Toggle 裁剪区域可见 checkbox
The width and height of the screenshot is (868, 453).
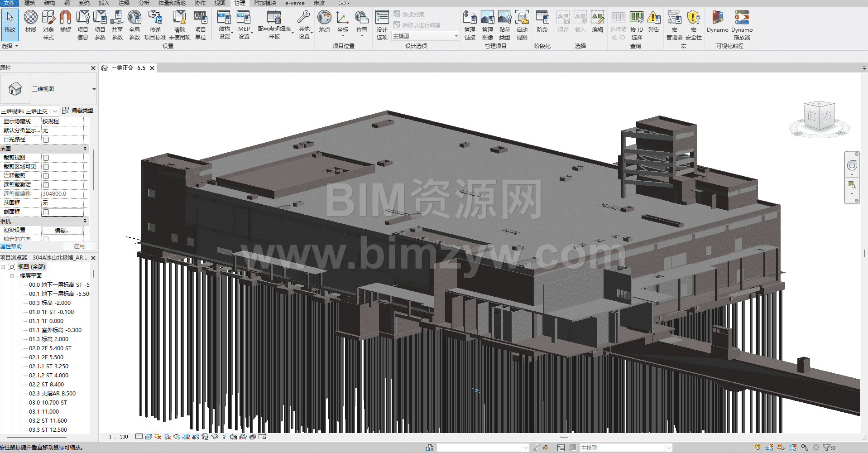tap(46, 167)
